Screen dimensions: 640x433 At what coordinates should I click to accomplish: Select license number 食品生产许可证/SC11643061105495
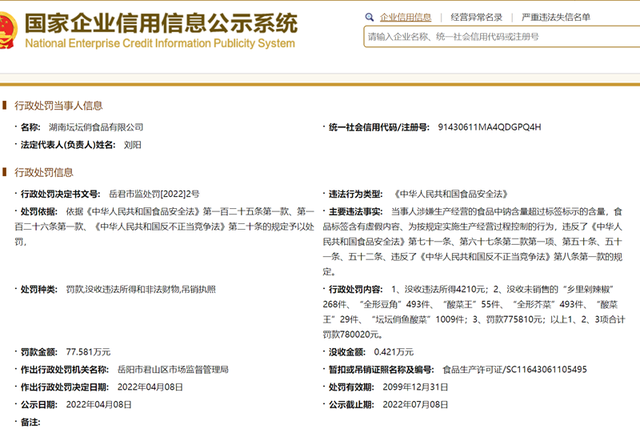tap(515, 369)
